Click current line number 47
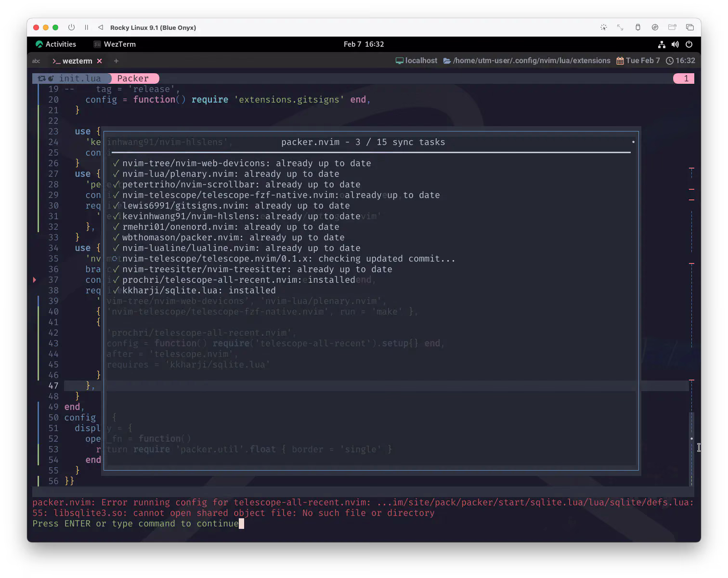The image size is (728, 578). point(53,386)
